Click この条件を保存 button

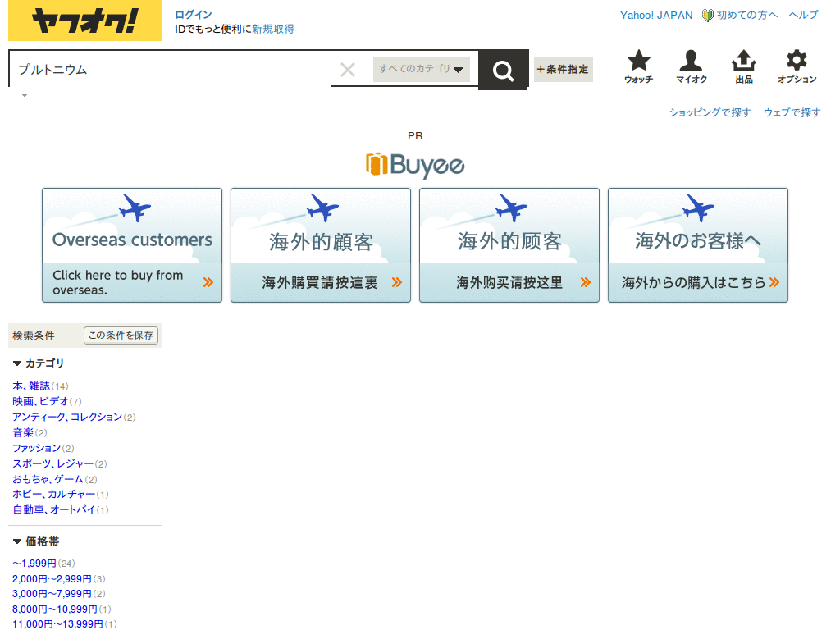[121, 336]
